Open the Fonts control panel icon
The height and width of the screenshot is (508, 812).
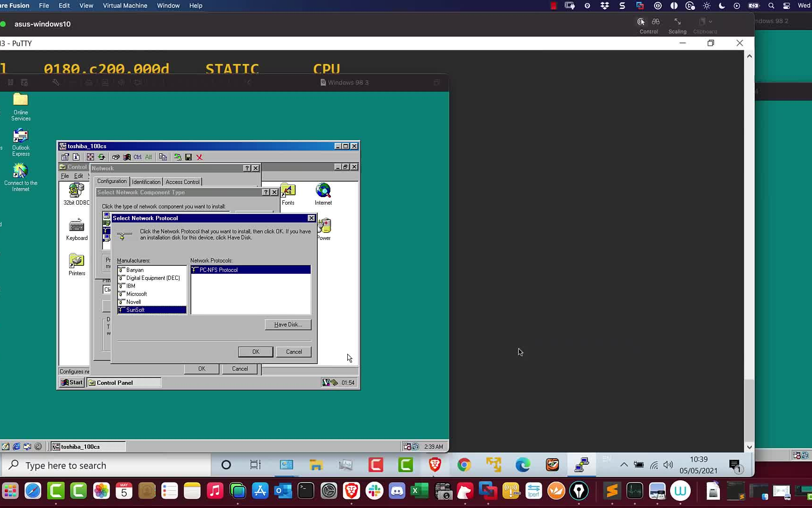[x=288, y=194]
